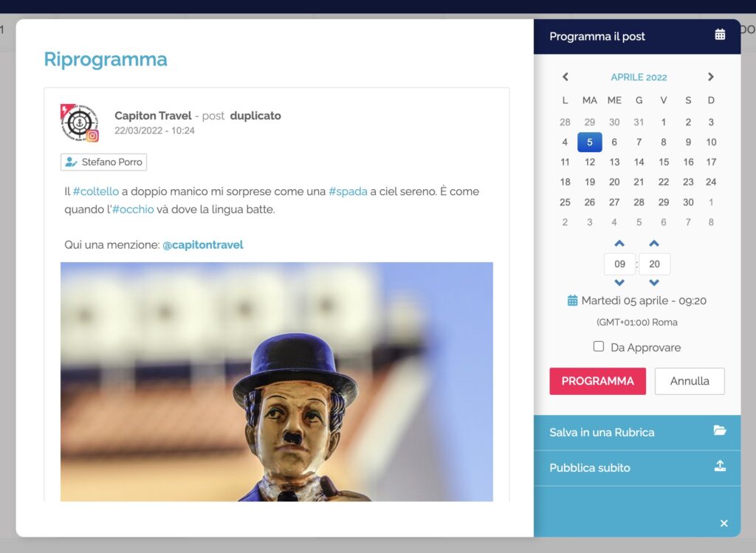Image resolution: width=756 pixels, height=553 pixels.
Task: Go to next month after Aprile 2022
Action: click(x=710, y=77)
